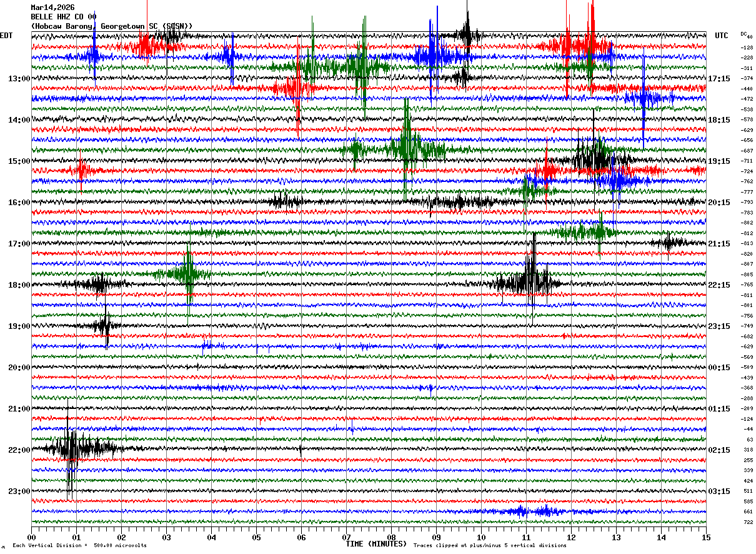The height and width of the screenshot is (554, 756).
Task: Click minute tick label 01 on the x-axis
Action: tap(76, 536)
